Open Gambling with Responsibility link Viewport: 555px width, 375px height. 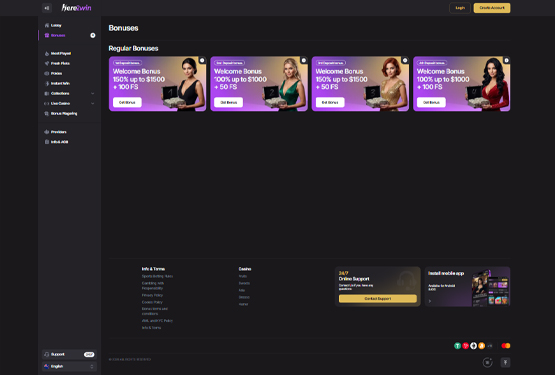(x=153, y=285)
